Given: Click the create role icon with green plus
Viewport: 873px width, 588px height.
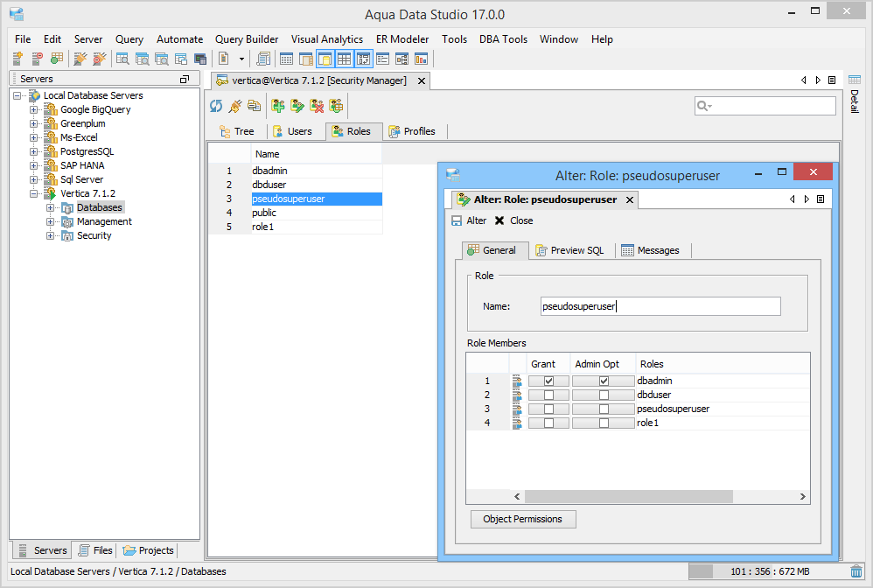Looking at the screenshot, I should (x=278, y=106).
